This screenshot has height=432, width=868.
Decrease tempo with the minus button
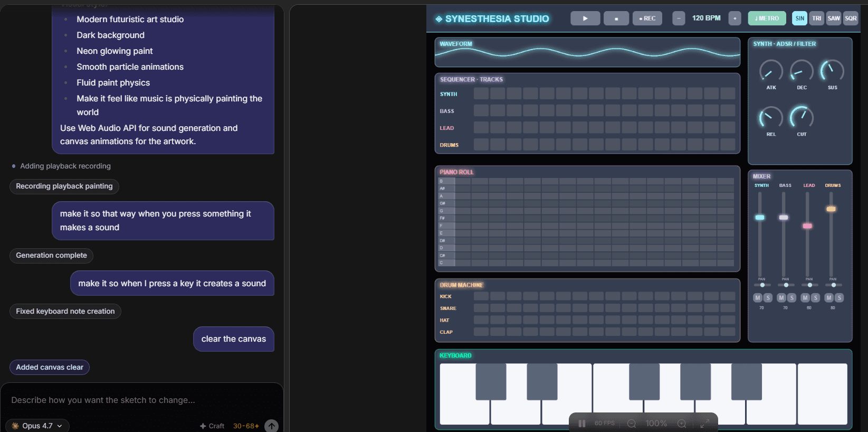(x=679, y=18)
